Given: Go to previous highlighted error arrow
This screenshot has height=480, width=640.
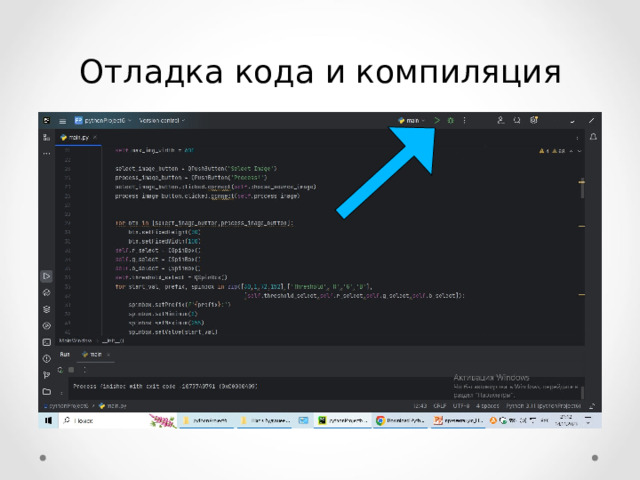Looking at the screenshot, I should (x=571, y=151).
